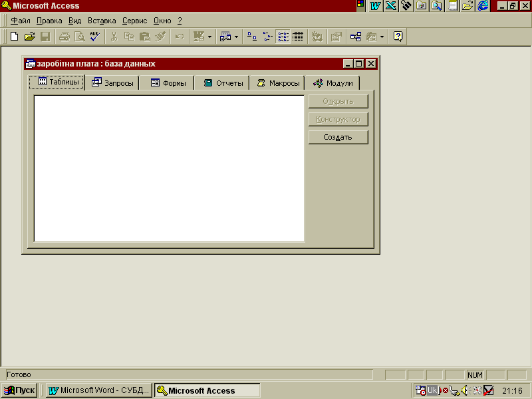Click the Properties toolbar icon

click(336, 37)
